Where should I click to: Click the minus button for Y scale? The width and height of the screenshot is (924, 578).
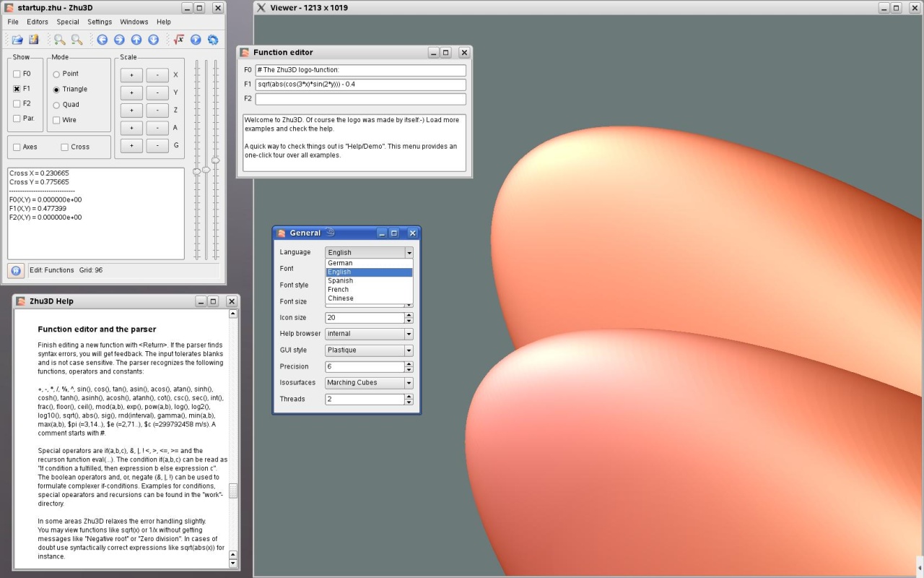157,92
